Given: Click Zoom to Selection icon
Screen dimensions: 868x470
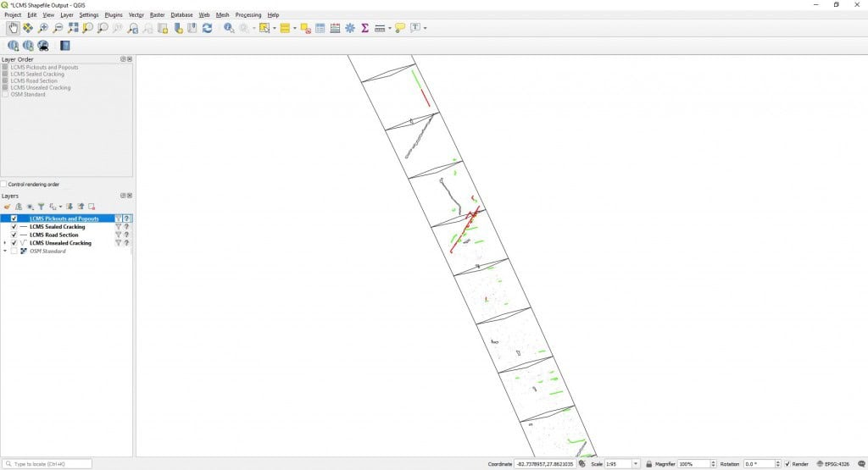Looking at the screenshot, I should 87,28.
